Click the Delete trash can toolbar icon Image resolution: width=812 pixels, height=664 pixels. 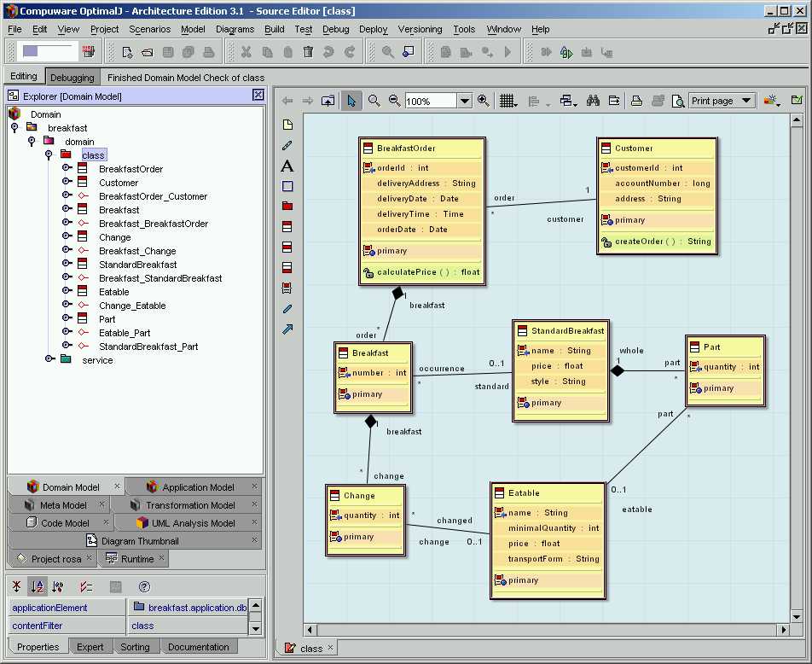coord(308,52)
